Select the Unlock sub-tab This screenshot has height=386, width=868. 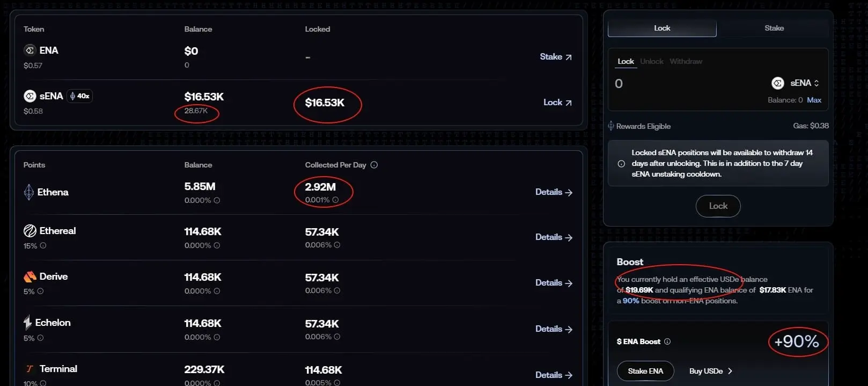point(651,61)
